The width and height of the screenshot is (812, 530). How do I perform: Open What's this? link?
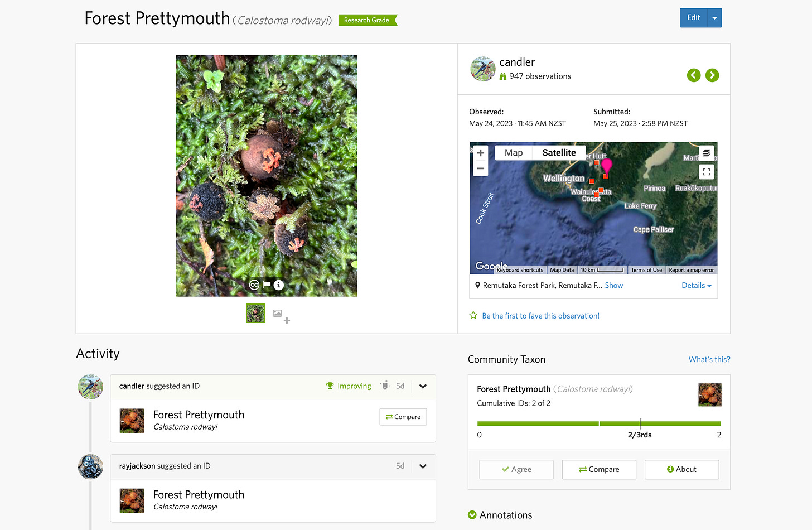pos(709,359)
